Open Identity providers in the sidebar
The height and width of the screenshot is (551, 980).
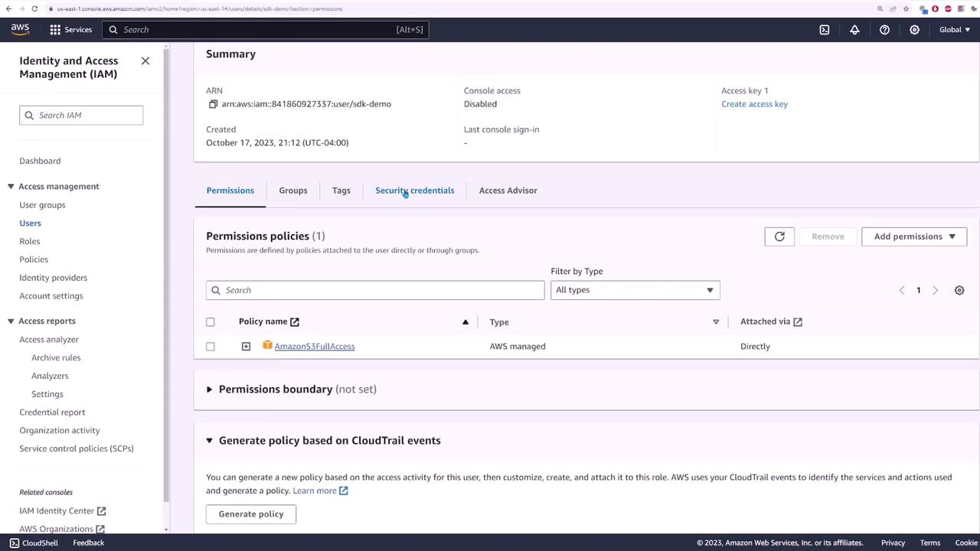pos(54,278)
